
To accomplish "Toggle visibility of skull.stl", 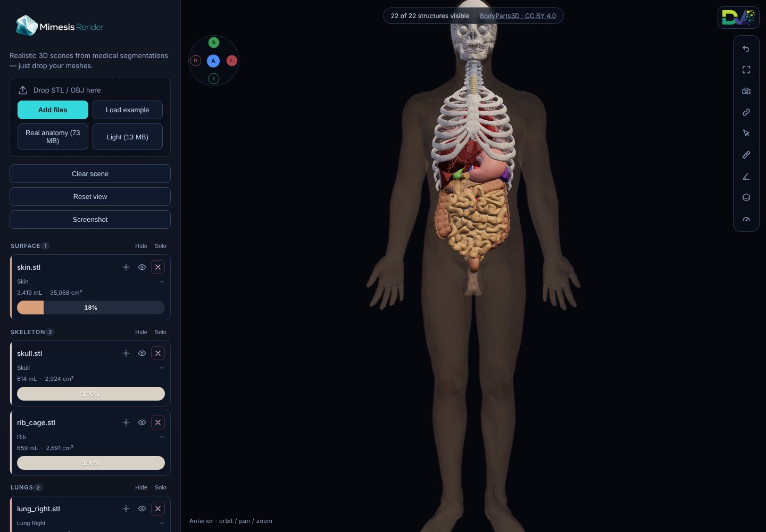I will point(142,353).
